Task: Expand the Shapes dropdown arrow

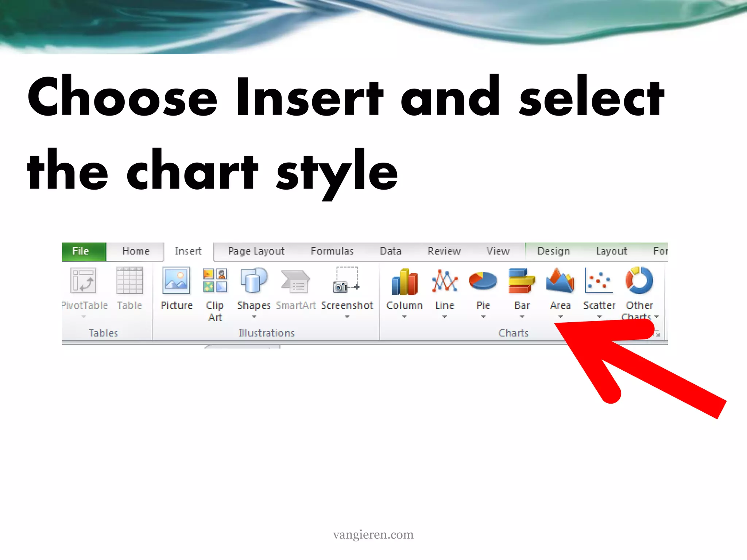Action: [254, 317]
